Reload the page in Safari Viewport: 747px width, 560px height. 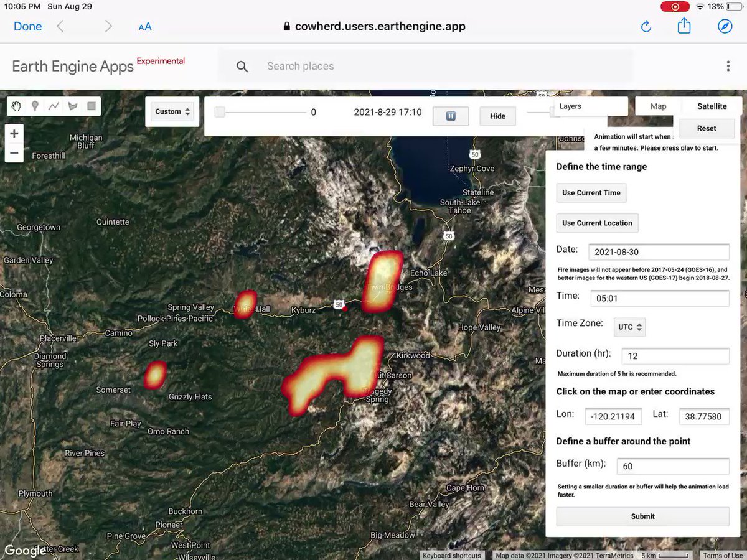(x=646, y=26)
